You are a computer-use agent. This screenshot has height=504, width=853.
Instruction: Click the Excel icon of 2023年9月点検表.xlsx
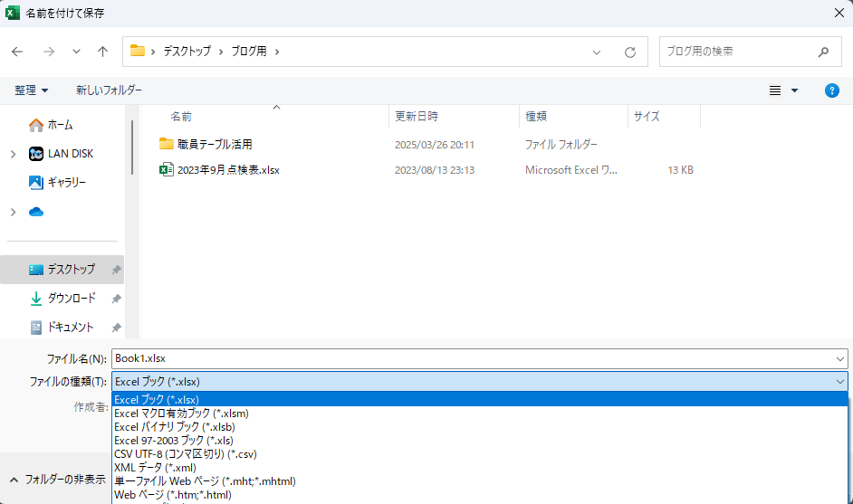[x=166, y=169]
